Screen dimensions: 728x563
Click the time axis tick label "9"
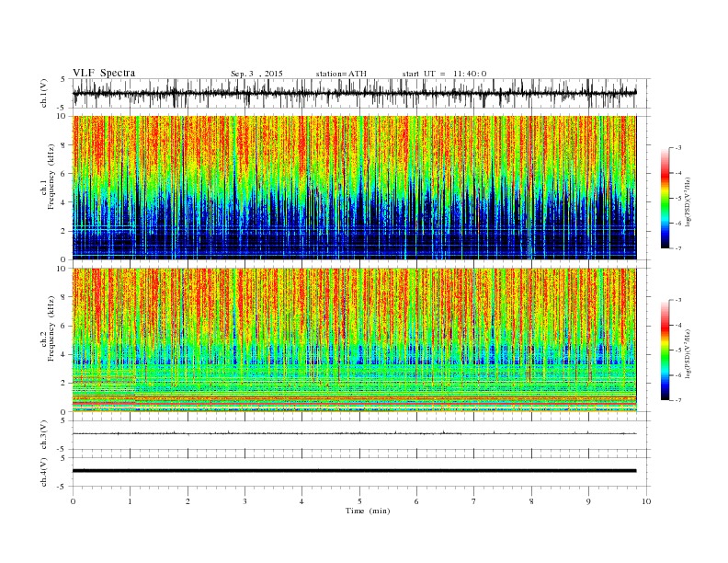click(588, 501)
